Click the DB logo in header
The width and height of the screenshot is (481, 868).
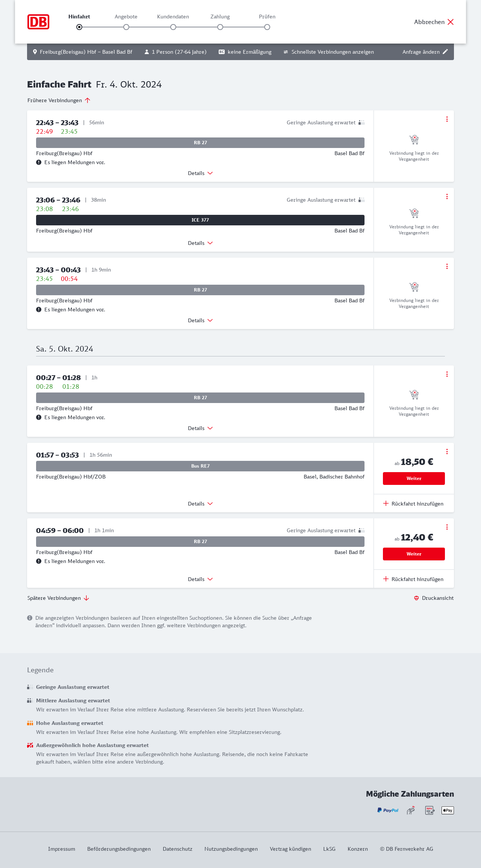(x=38, y=22)
